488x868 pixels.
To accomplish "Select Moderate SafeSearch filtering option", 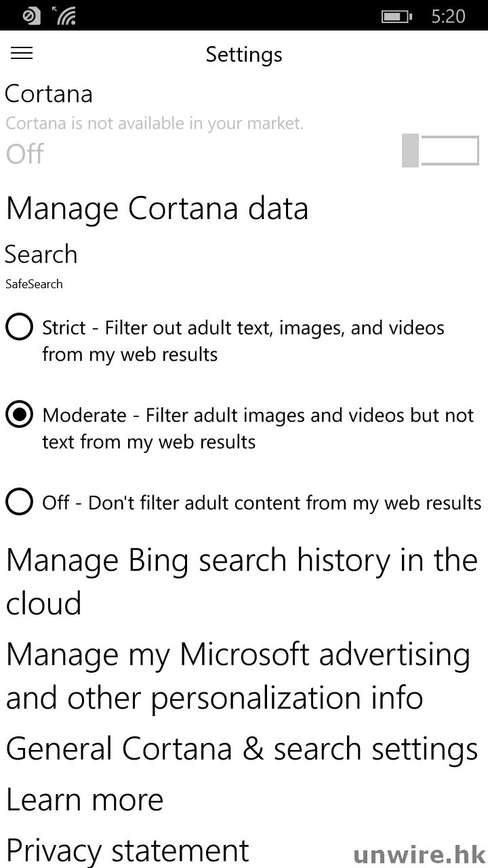I will tap(19, 415).
